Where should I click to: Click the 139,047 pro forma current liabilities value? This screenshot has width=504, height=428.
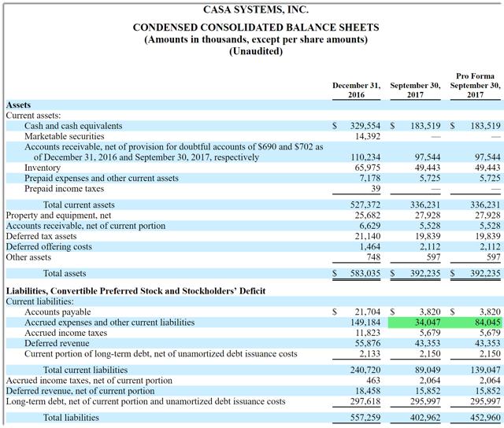[485, 371]
